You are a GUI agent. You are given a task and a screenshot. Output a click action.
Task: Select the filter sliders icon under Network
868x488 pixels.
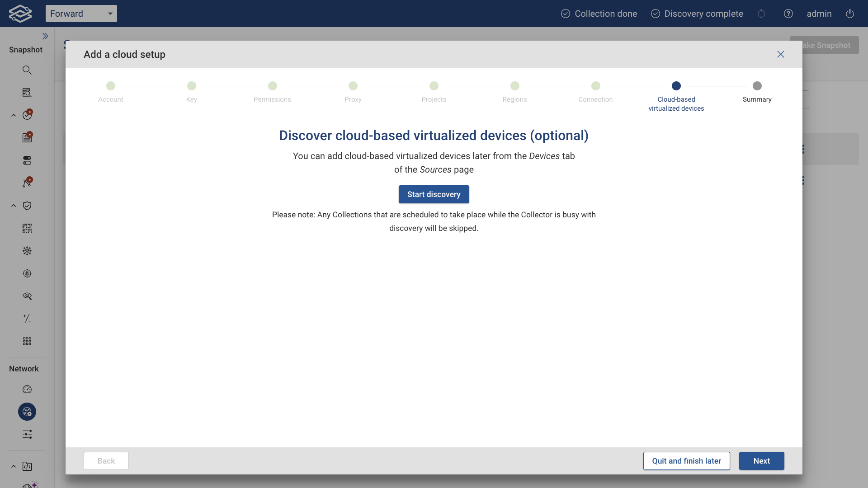pos(27,434)
